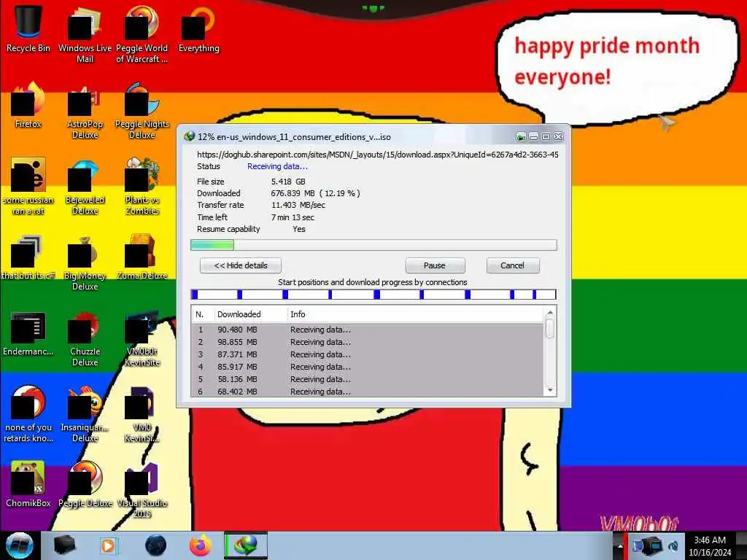Image resolution: width=747 pixels, height=560 pixels.
Task: Sort by the Downloaded column header
Action: (251, 314)
